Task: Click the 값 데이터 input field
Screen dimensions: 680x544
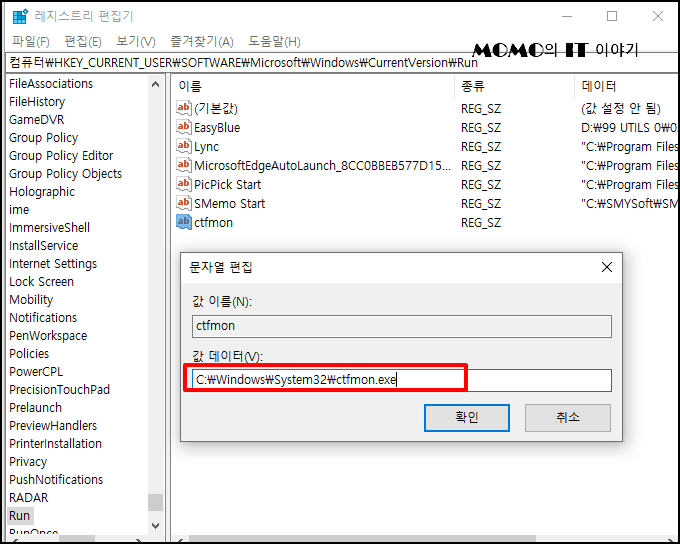Action: [x=402, y=380]
